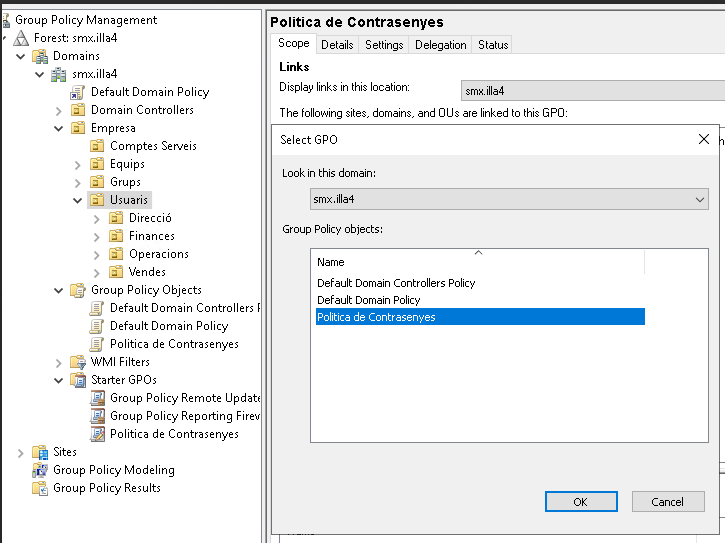Viewport: 725px width, 543px height.
Task: Expand the Finances OU node
Action: click(97, 236)
